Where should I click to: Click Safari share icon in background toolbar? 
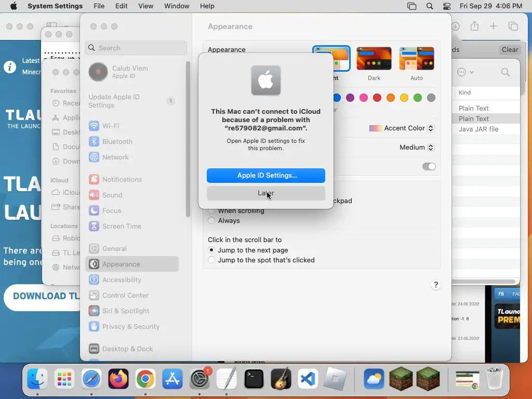tap(474, 26)
